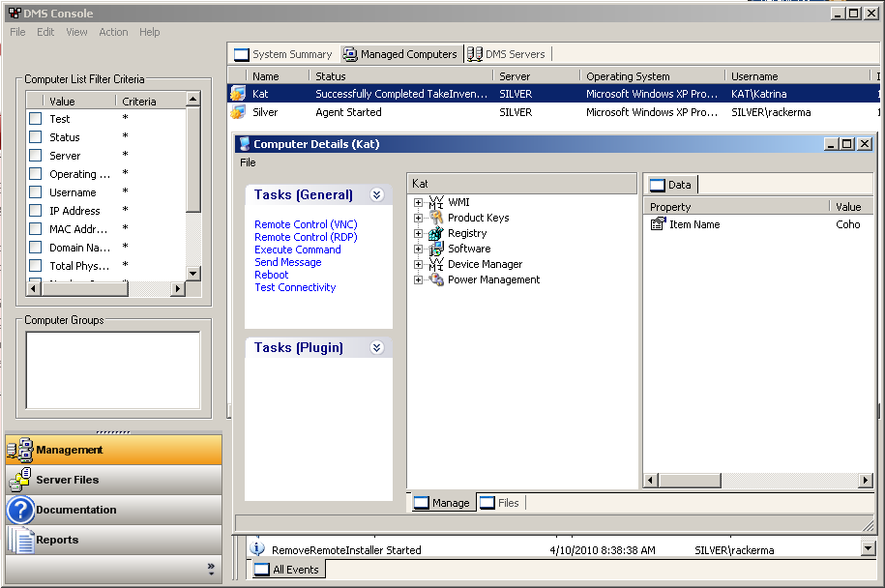This screenshot has width=885, height=588.
Task: Launch Remote Control (VNC)
Action: click(306, 224)
